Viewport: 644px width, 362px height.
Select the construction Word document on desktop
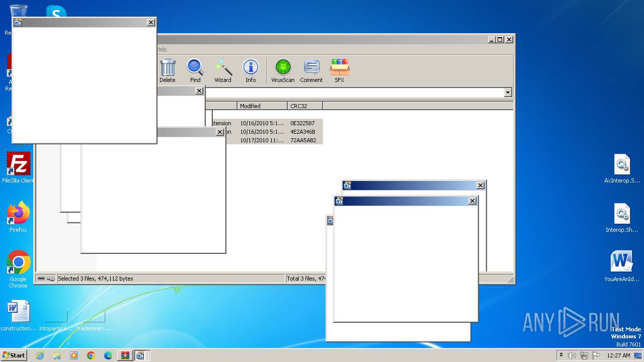click(19, 316)
